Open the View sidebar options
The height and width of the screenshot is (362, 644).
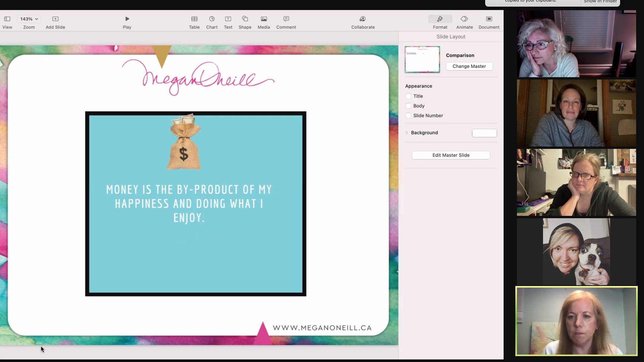(7, 23)
